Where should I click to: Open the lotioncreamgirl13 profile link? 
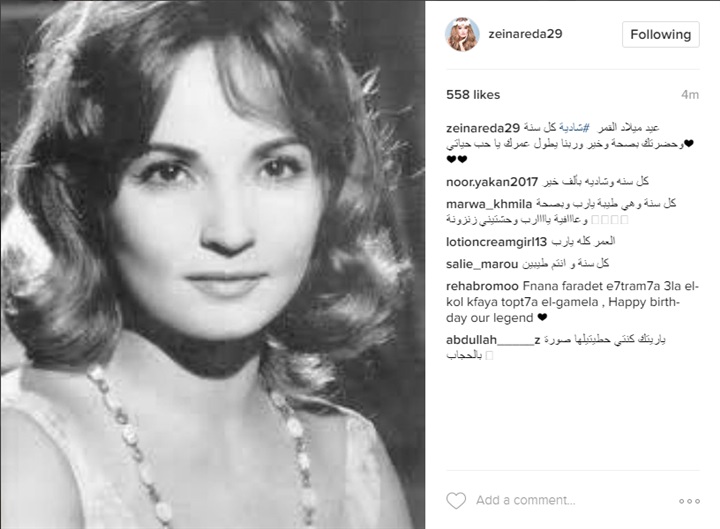(496, 242)
